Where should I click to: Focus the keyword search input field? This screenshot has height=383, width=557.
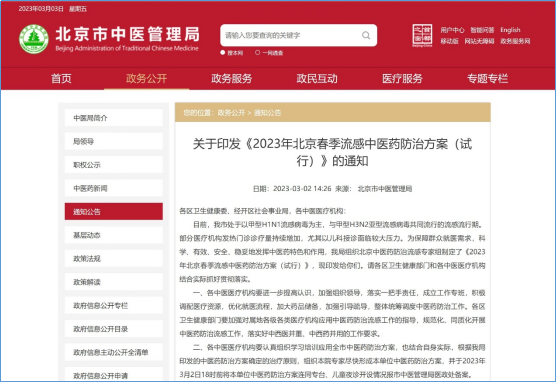(x=298, y=35)
